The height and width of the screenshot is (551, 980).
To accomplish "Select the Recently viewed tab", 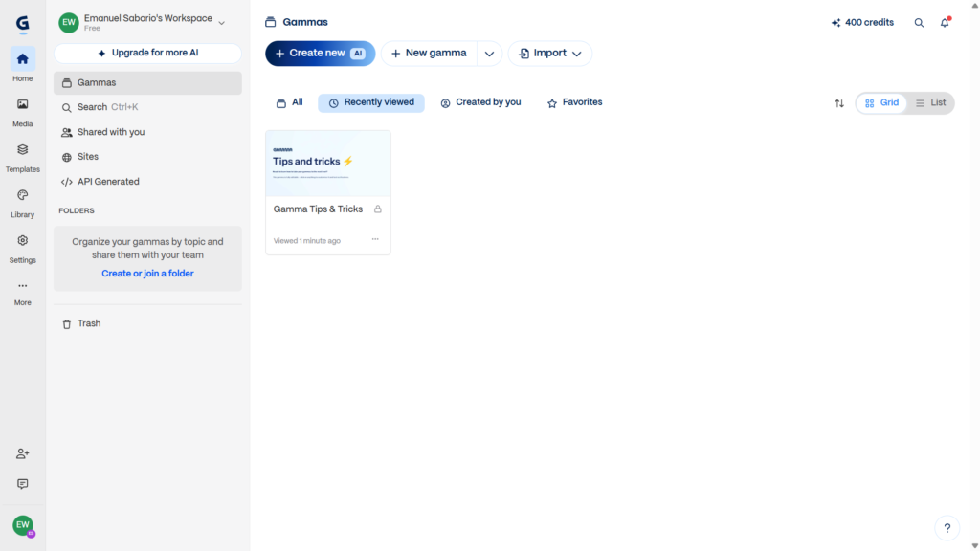I will [x=371, y=102].
